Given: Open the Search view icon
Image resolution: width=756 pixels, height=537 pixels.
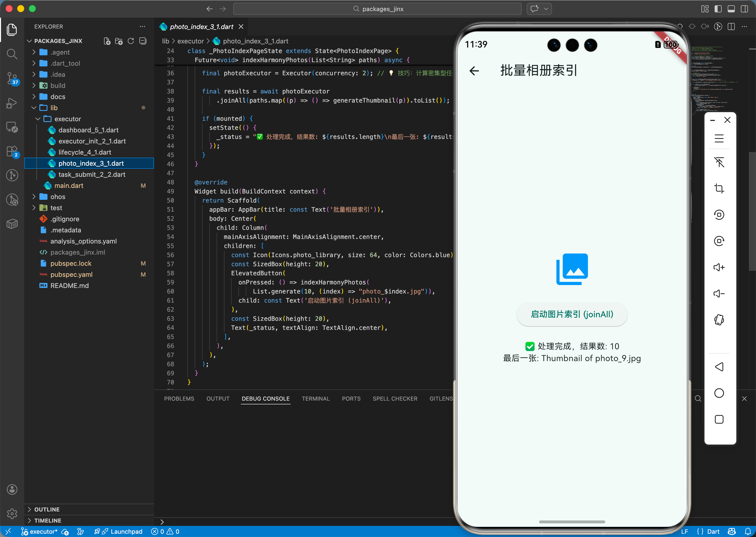Looking at the screenshot, I should [x=12, y=54].
